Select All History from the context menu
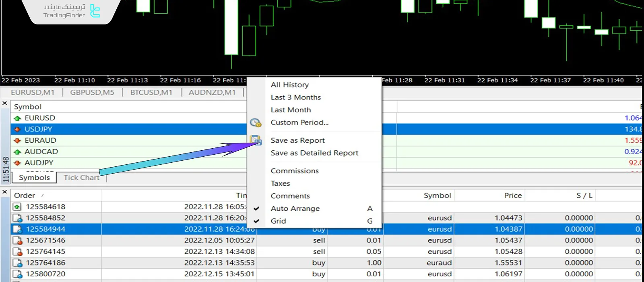 289,85
